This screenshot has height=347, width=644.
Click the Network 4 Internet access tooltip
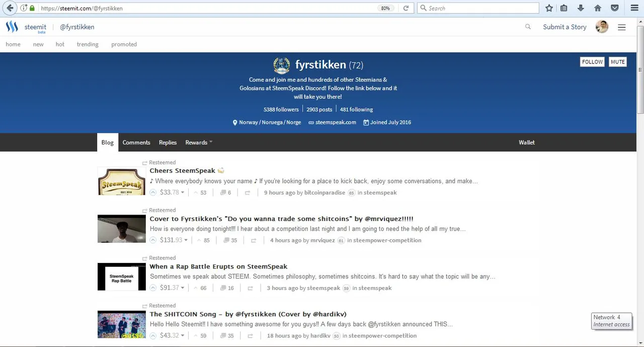tap(611, 321)
